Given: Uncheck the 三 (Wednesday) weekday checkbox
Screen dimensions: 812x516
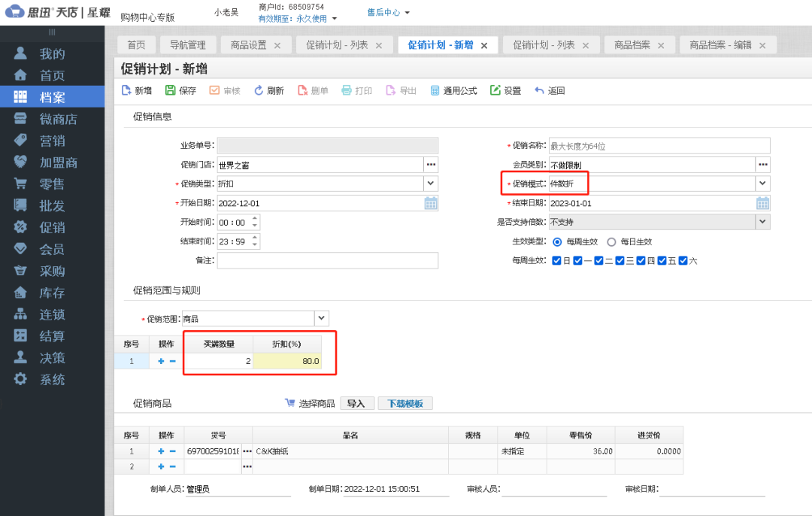Looking at the screenshot, I should pyautogui.click(x=620, y=260).
